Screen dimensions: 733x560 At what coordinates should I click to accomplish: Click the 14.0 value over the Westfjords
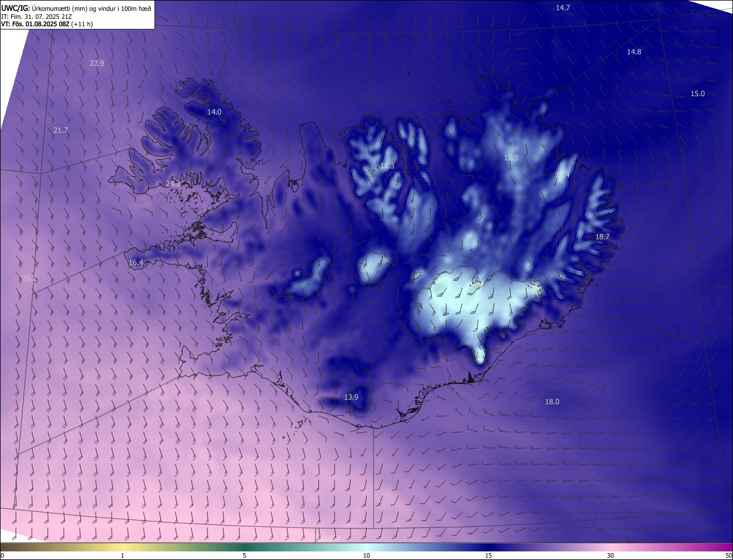point(214,112)
